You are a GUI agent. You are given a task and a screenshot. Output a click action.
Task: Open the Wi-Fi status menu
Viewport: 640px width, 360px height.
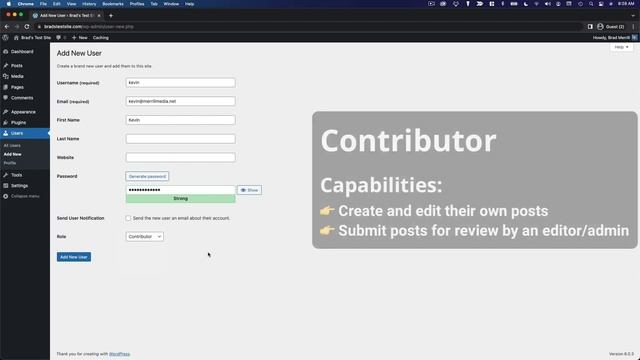[536, 4]
